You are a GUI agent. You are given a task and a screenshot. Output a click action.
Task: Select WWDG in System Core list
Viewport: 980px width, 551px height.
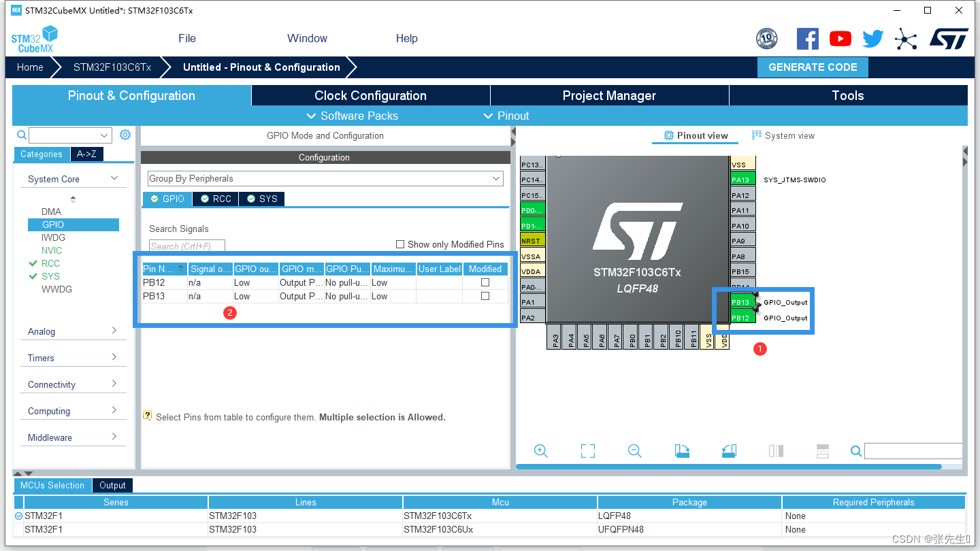(x=56, y=289)
